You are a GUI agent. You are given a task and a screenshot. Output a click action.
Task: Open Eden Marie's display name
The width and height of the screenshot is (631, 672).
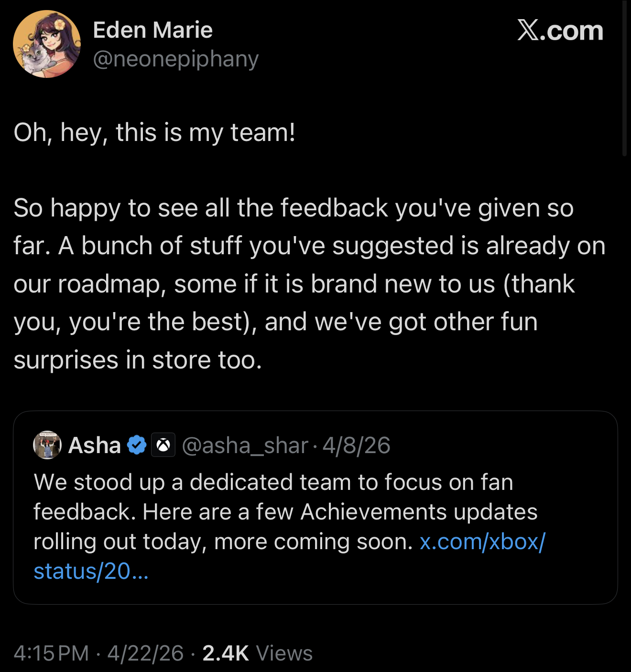[152, 30]
